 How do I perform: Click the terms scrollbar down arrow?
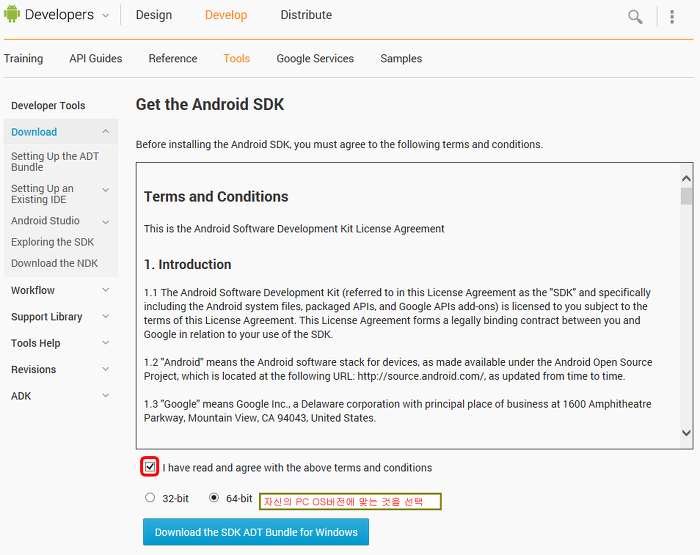pyautogui.click(x=686, y=433)
